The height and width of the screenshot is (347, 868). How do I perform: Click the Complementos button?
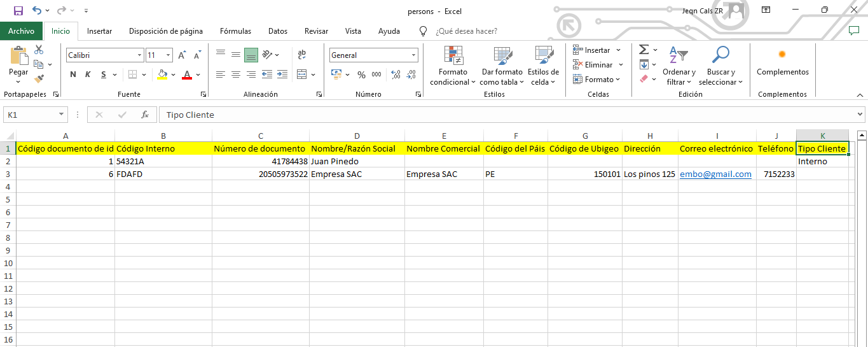pyautogui.click(x=782, y=62)
